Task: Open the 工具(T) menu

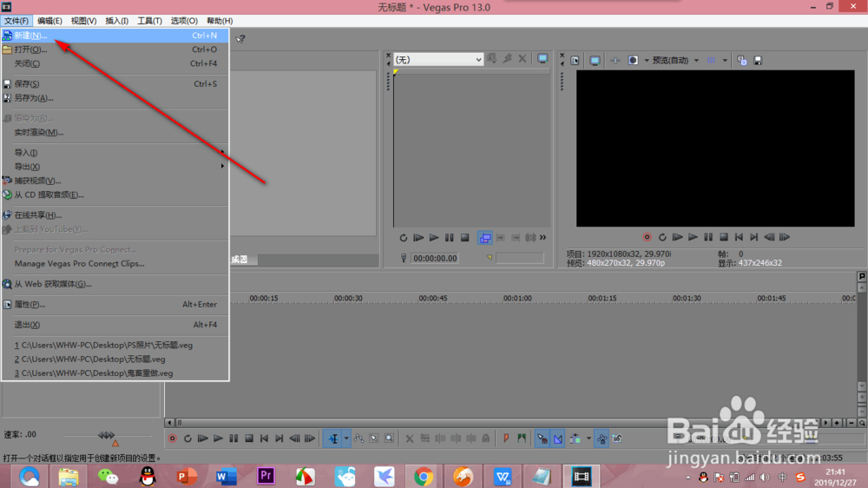Action: coord(149,21)
